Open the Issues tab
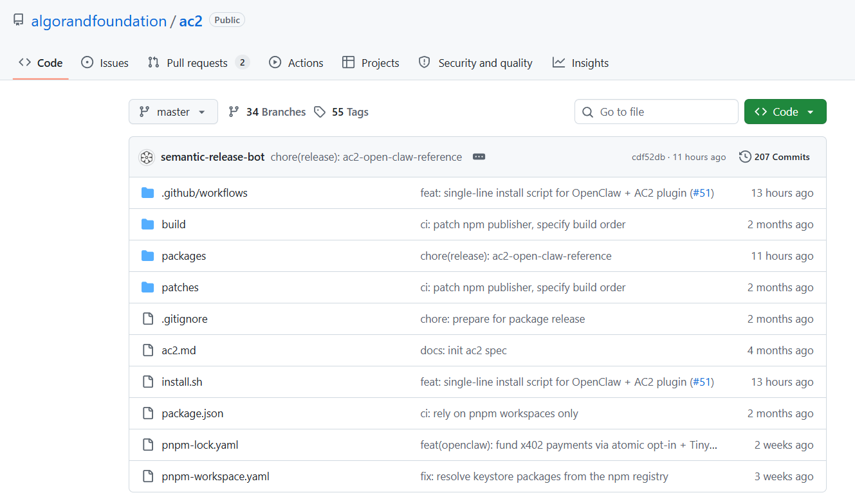 [105, 63]
